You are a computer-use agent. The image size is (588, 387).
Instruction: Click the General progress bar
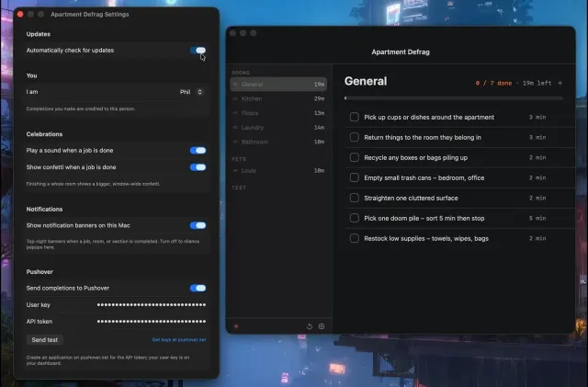point(454,98)
